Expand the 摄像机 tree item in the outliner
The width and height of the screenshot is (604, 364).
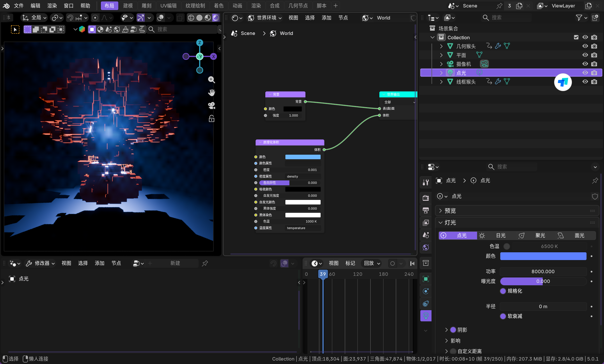(441, 64)
